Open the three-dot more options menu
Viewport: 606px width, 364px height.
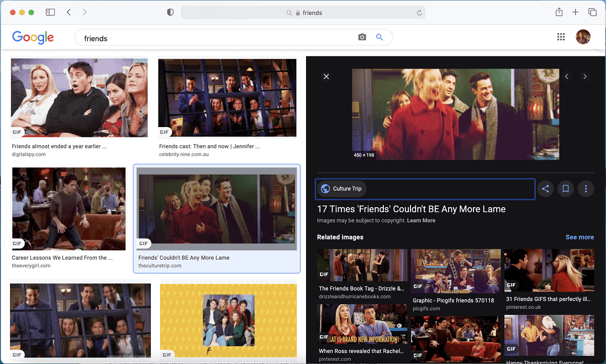(x=586, y=189)
